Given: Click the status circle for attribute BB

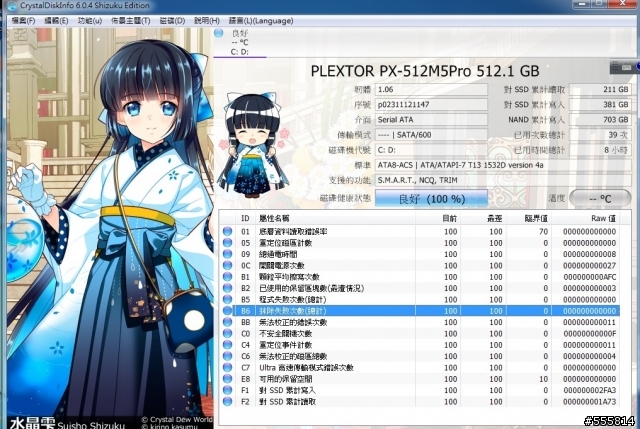Looking at the screenshot, I should point(227,322).
